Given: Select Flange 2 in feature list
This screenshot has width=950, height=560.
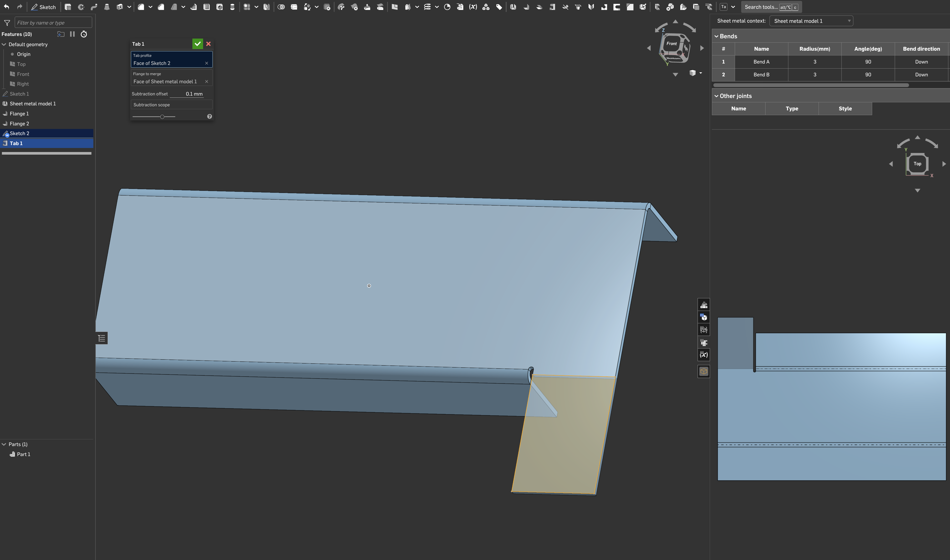Looking at the screenshot, I should (x=19, y=123).
